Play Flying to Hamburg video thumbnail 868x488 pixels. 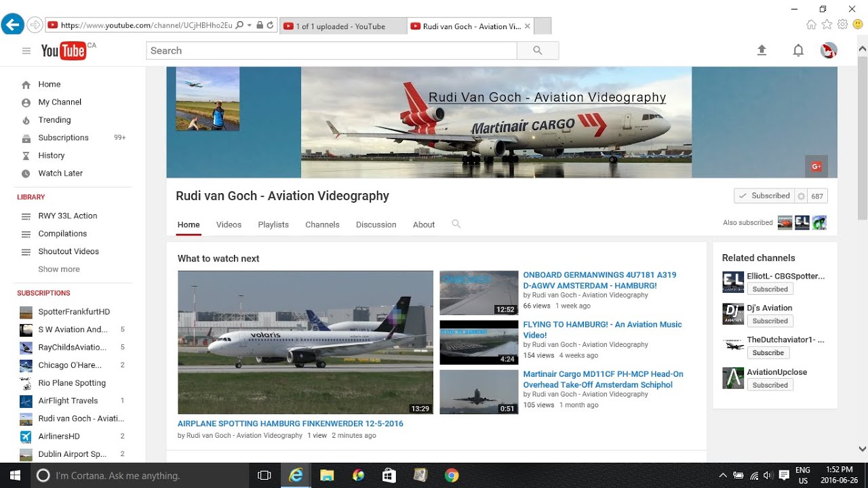(x=479, y=342)
